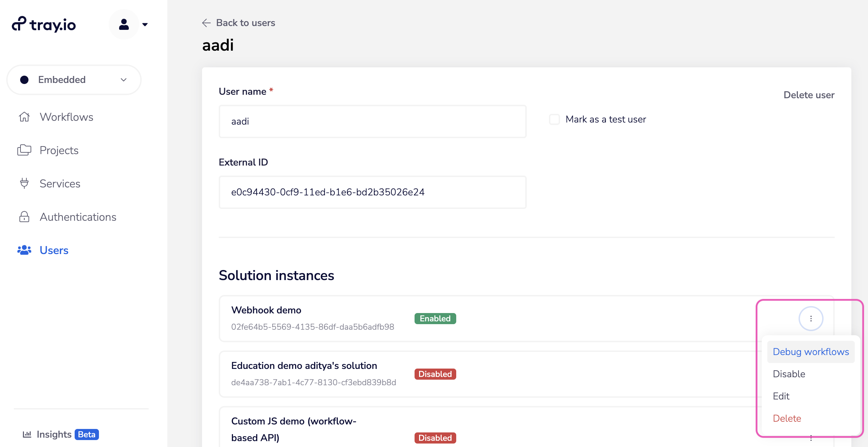
Task: Click the tray.io logo
Action: pos(44,24)
